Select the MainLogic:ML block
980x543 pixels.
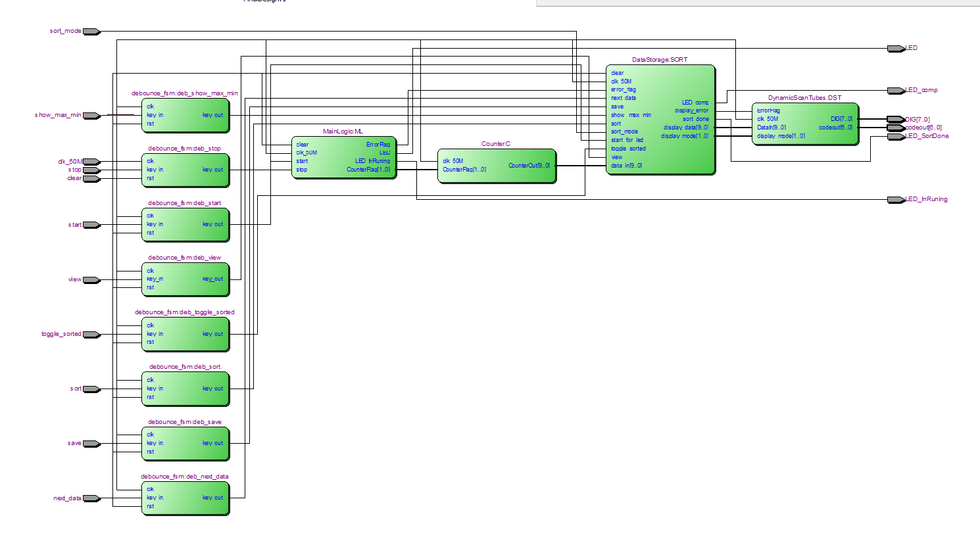click(x=343, y=157)
